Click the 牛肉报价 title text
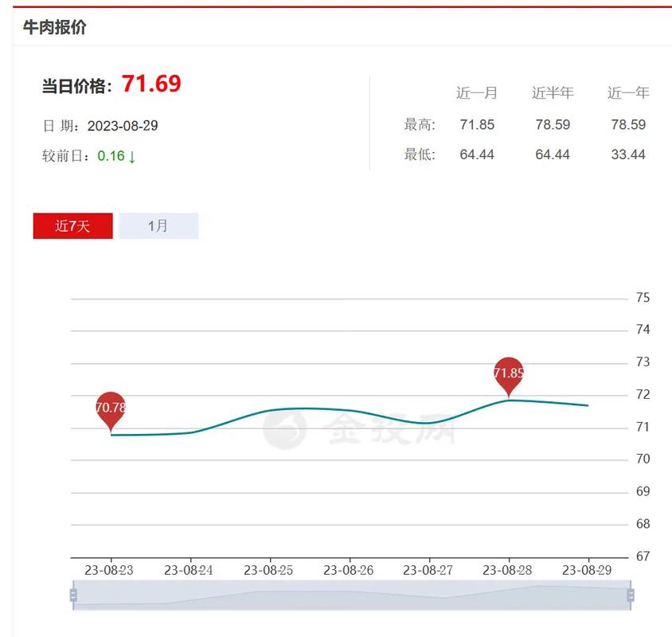 tap(55, 26)
